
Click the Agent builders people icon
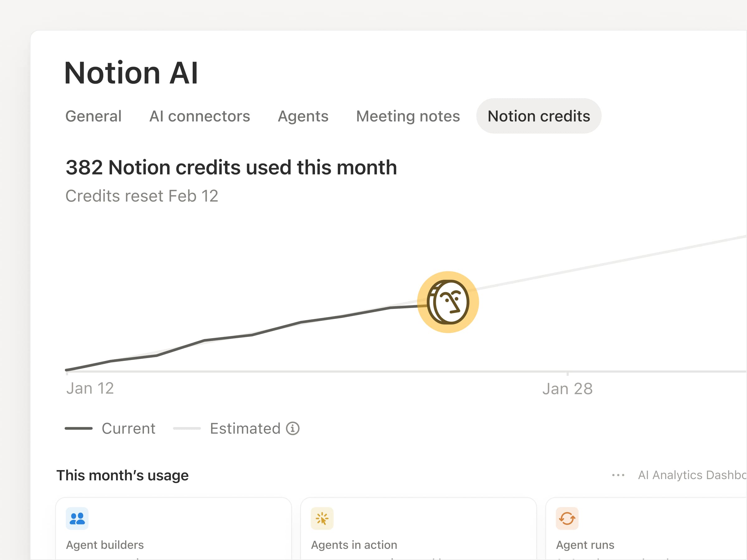tap(77, 519)
